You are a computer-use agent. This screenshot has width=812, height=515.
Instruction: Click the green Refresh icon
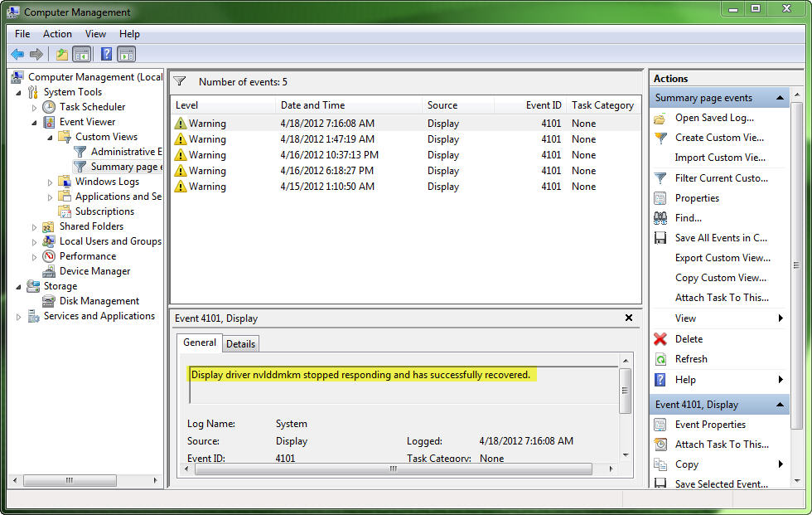pos(660,359)
